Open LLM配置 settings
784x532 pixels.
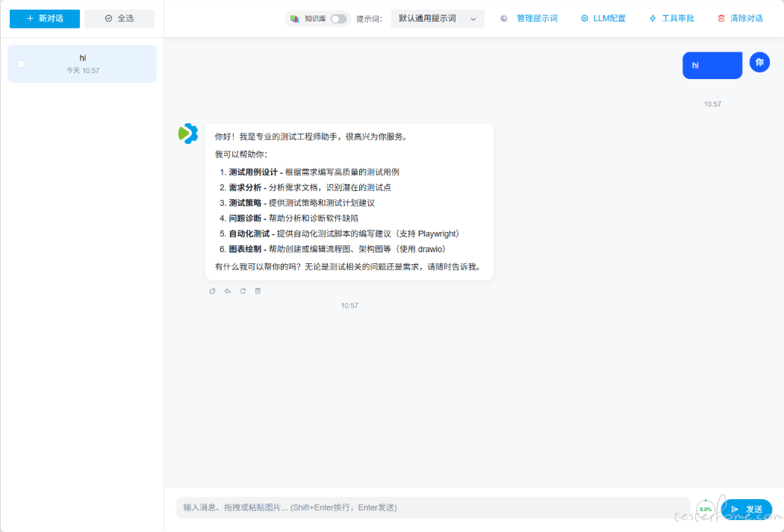tap(603, 19)
